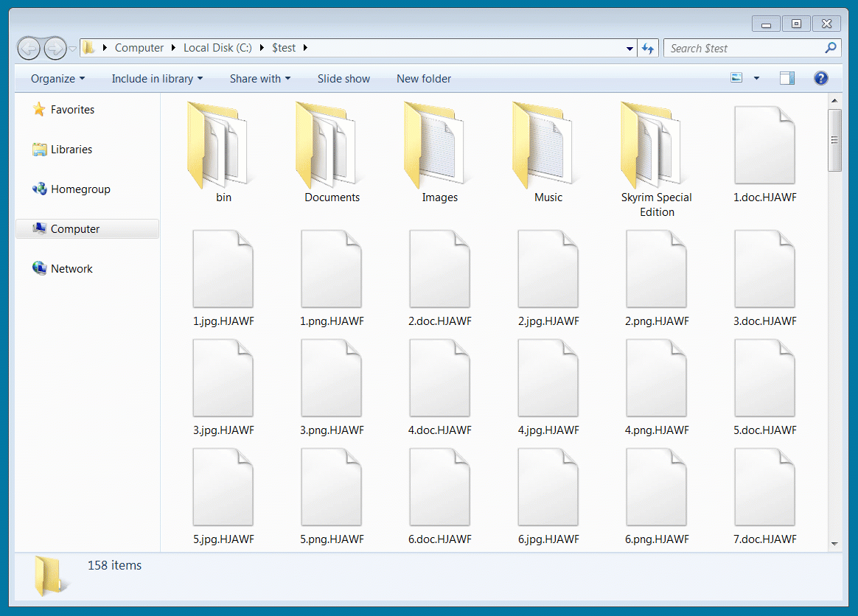858x616 pixels.
Task: Click the Forward navigation arrow
Action: point(55,49)
